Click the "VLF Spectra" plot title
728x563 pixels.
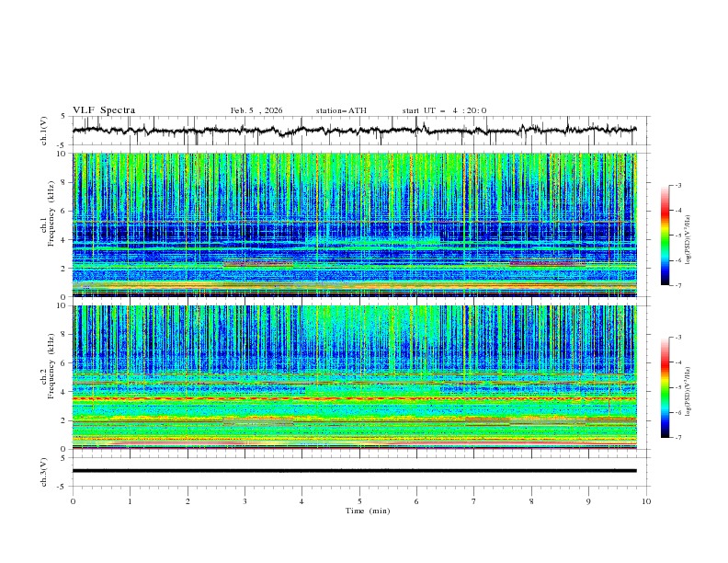104,110
